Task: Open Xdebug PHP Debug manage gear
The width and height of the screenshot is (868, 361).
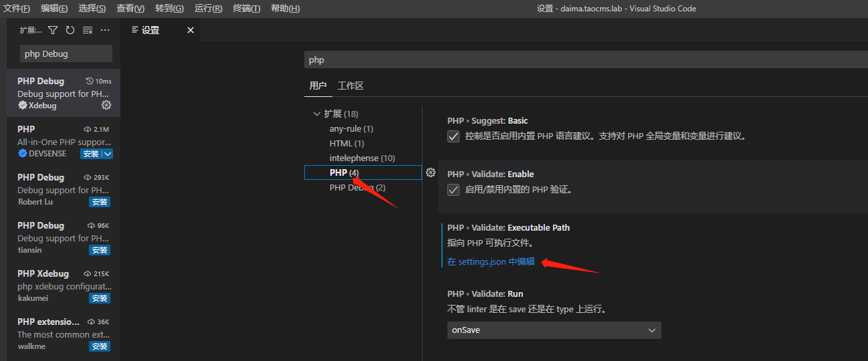Action: point(106,105)
